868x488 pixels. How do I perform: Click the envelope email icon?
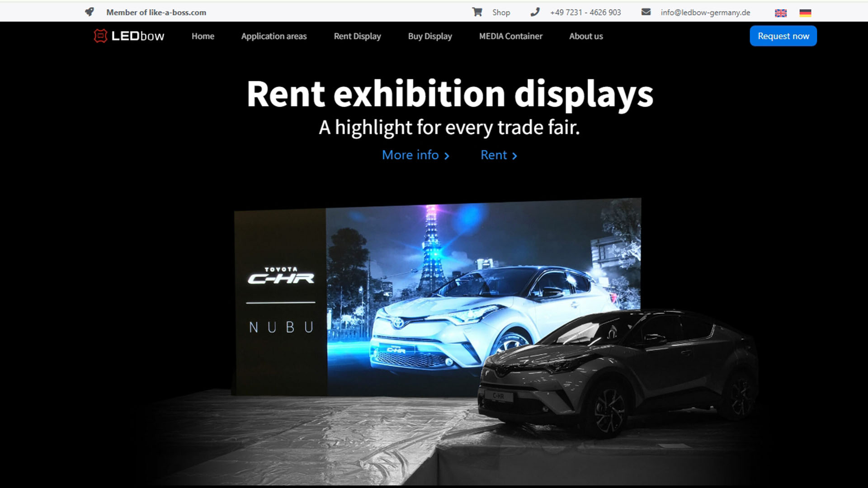(646, 12)
